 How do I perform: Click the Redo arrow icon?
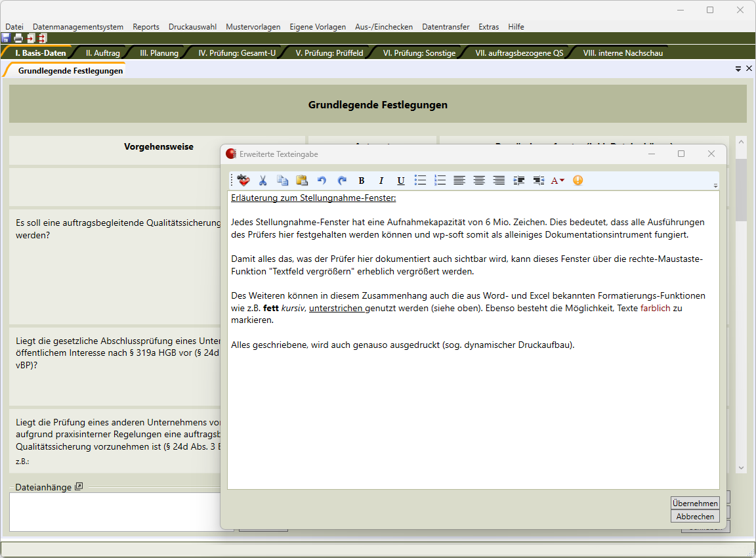tap(341, 181)
